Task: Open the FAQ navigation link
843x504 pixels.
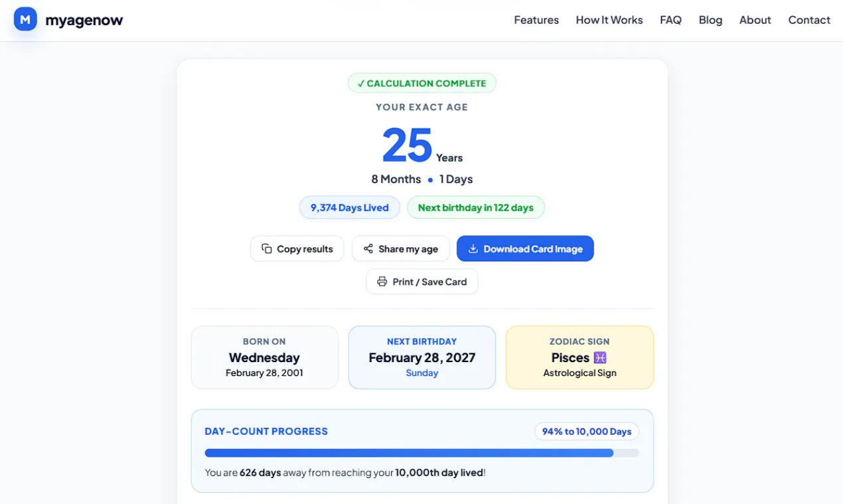Action: coord(670,20)
